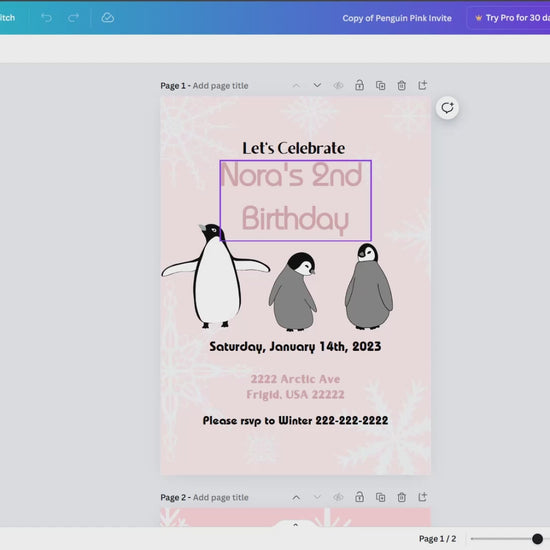Toggle hide for Page 2
Image resolution: width=550 pixels, height=550 pixels.
click(x=338, y=497)
